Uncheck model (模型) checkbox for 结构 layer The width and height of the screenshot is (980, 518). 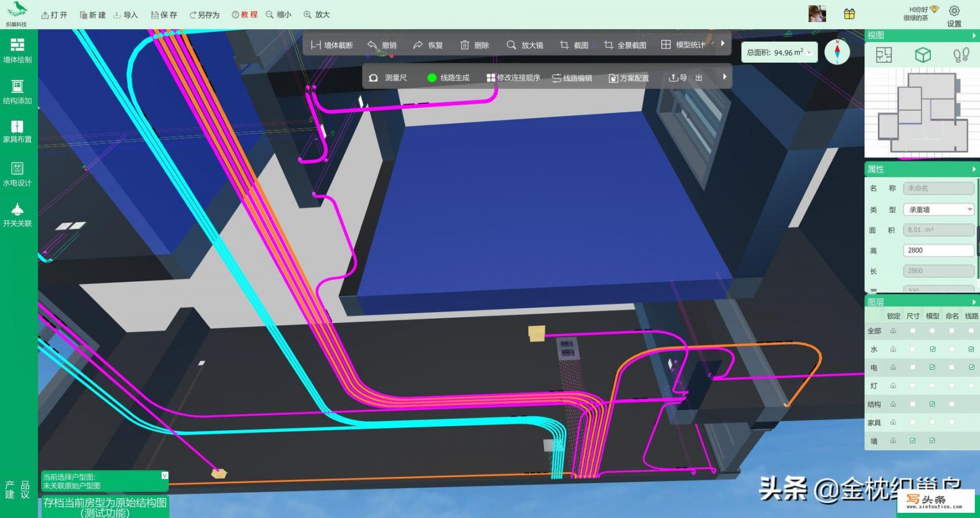[933, 404]
